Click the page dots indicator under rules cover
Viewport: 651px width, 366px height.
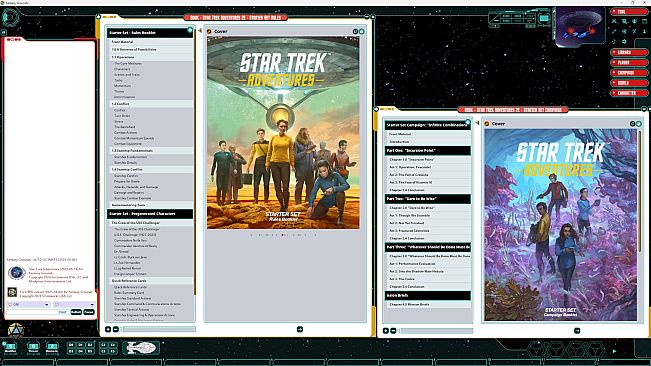(x=283, y=235)
